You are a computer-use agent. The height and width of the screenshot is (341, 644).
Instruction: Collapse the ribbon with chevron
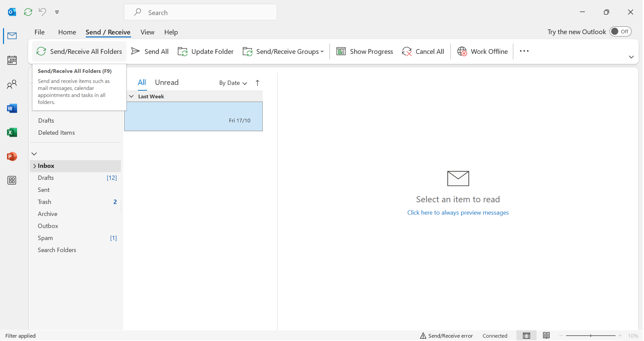click(x=631, y=57)
